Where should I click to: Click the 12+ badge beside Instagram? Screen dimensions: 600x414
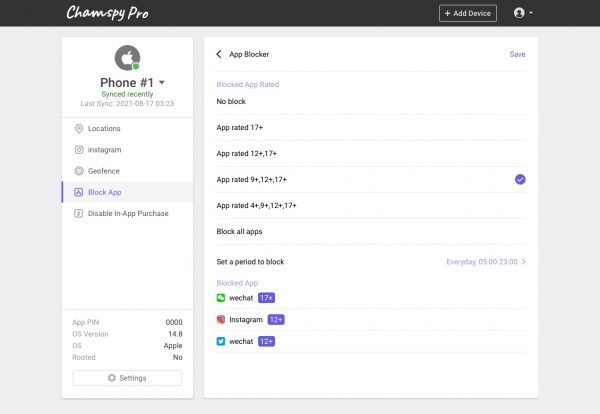click(x=276, y=319)
